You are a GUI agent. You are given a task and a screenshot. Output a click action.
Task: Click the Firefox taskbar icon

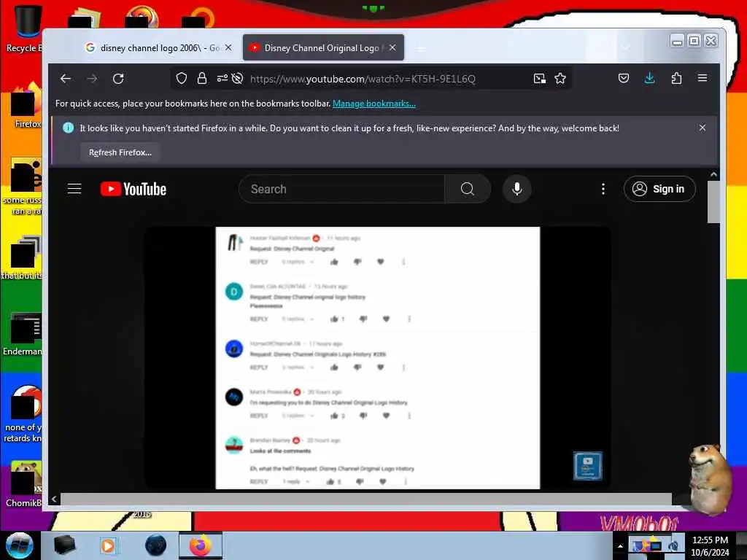point(201,545)
